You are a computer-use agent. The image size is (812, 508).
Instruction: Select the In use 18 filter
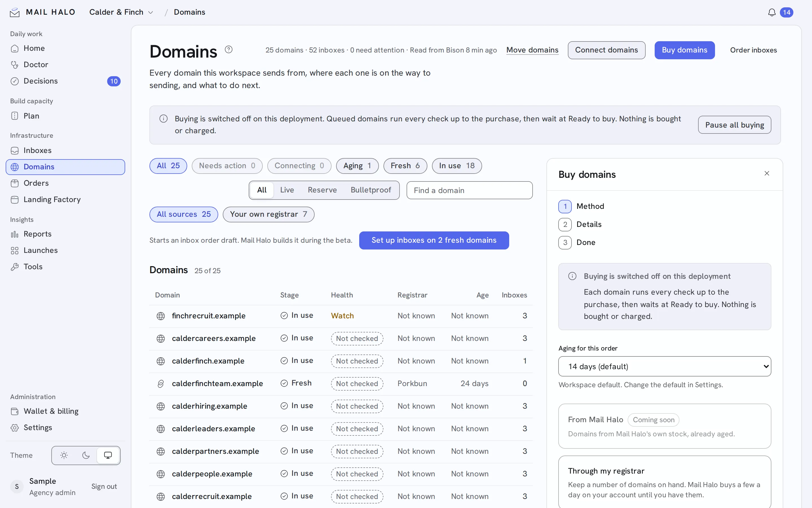pyautogui.click(x=457, y=166)
